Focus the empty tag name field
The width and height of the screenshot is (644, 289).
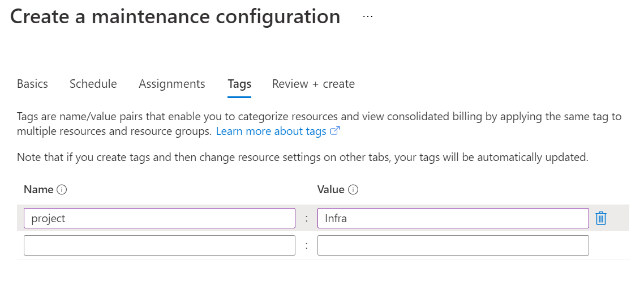pos(159,245)
